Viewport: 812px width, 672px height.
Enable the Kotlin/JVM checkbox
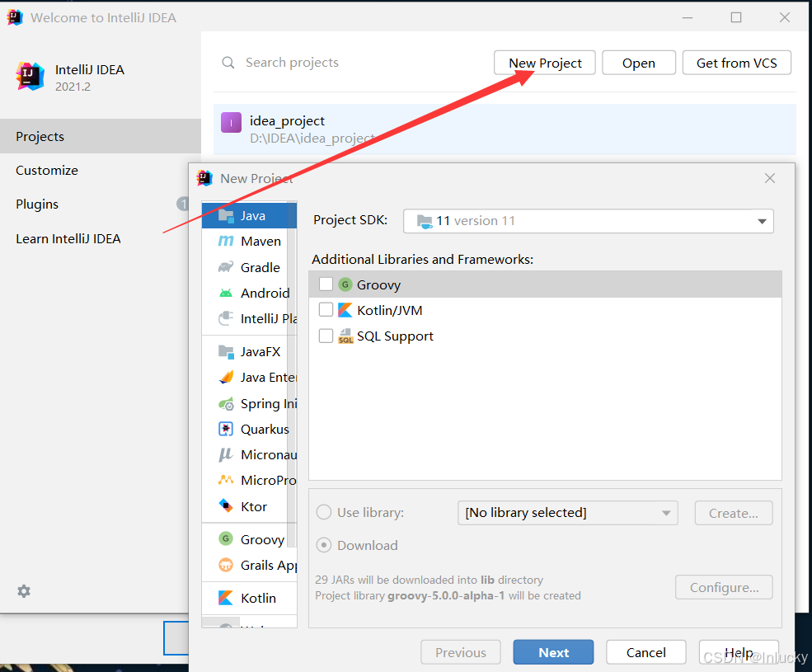(x=326, y=309)
